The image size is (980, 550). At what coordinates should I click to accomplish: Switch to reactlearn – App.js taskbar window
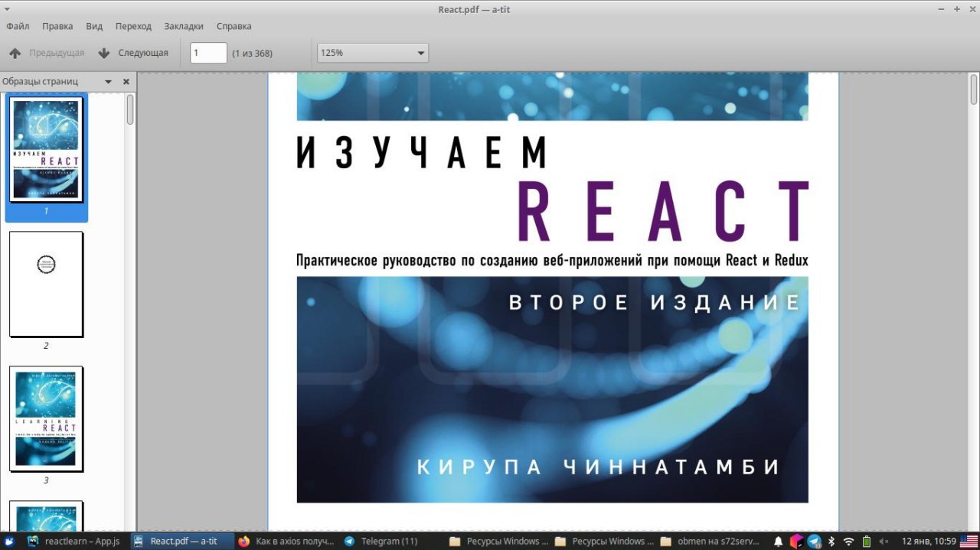tap(74, 541)
